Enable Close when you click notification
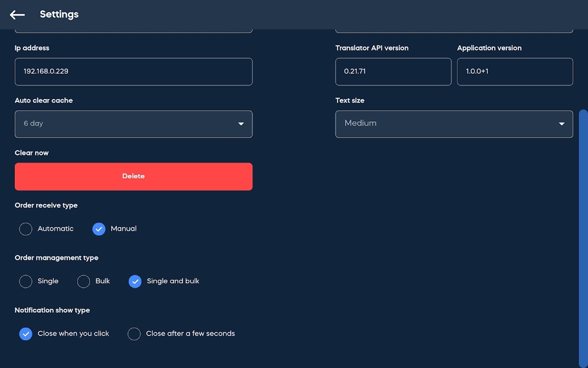The width and height of the screenshot is (588, 368). pyautogui.click(x=26, y=334)
